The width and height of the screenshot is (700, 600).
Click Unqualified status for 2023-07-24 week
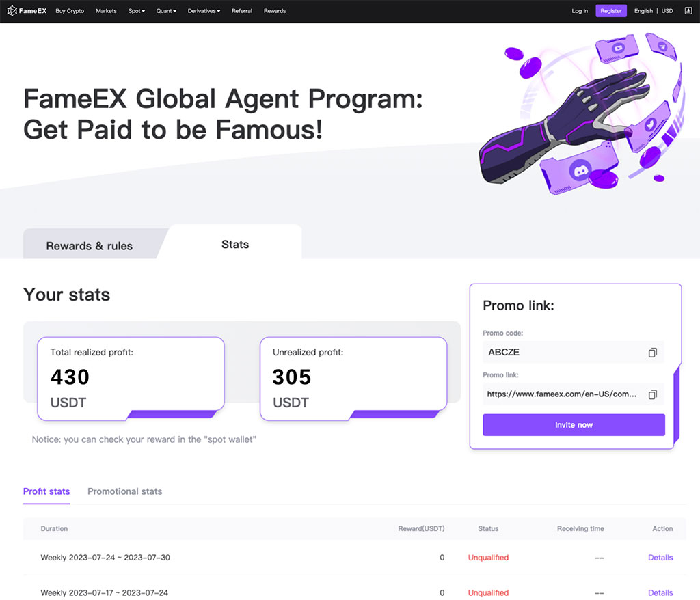click(488, 558)
